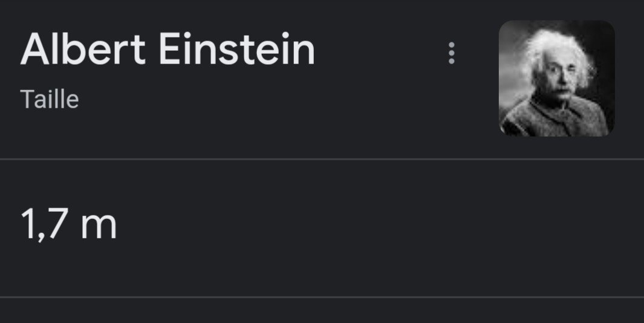The image size is (644, 323).
Task: Open the three-dot more options menu
Action: 451,53
